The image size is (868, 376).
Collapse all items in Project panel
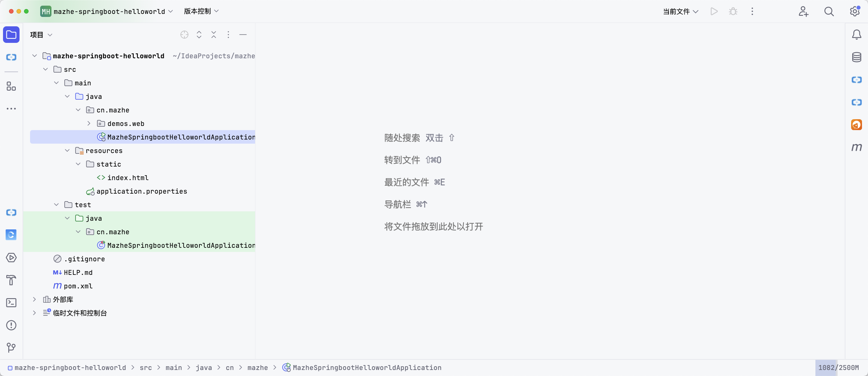(x=214, y=35)
